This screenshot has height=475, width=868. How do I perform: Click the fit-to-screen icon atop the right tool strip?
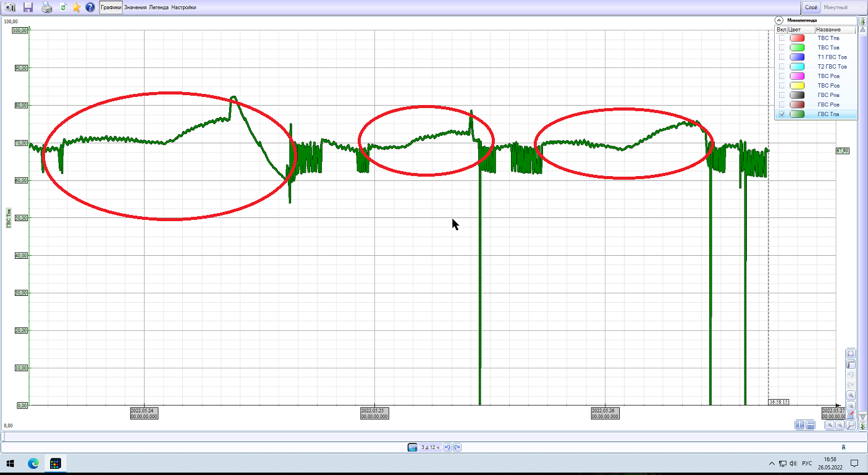851,354
